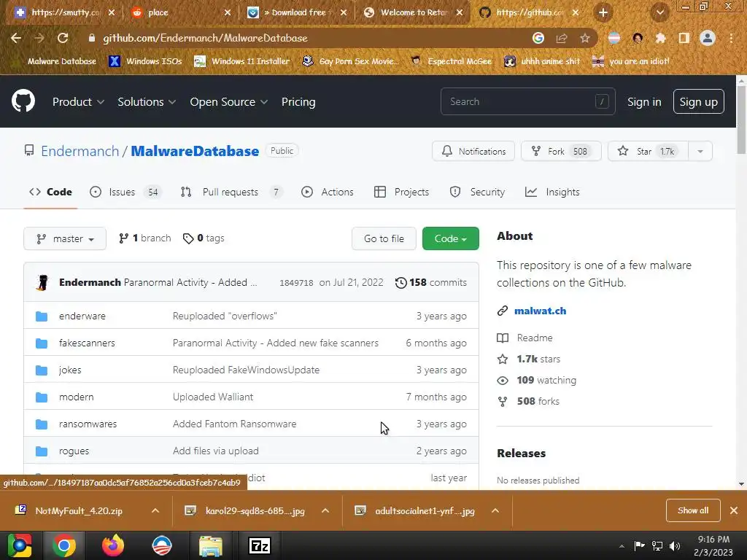The image size is (747, 560).
Task: Click the Notifications button
Action: pyautogui.click(x=473, y=152)
